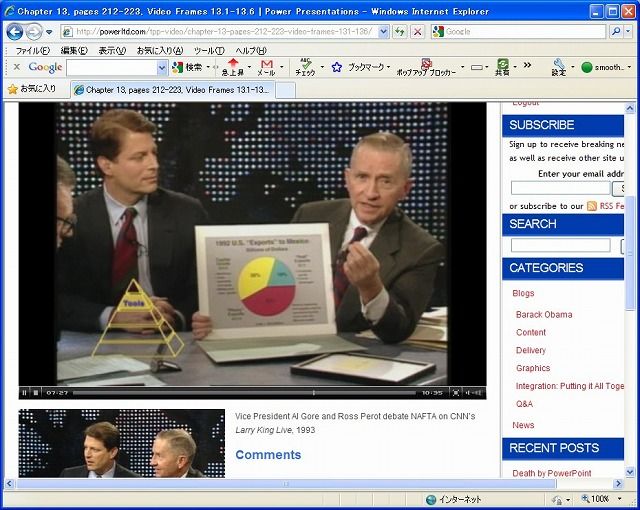640x510 pixels.
Task: Click the Google logo on the toolbar
Action: [x=45, y=67]
